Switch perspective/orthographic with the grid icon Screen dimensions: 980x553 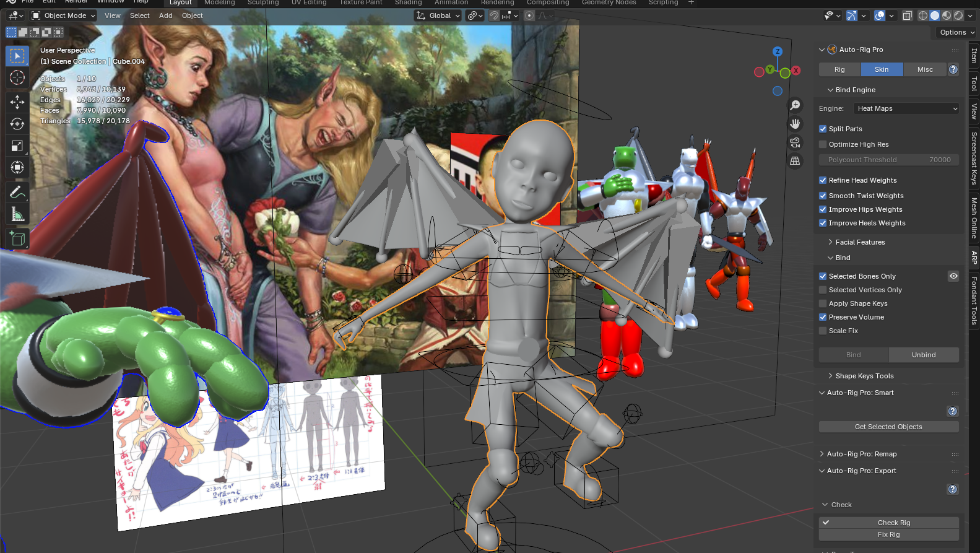795,161
